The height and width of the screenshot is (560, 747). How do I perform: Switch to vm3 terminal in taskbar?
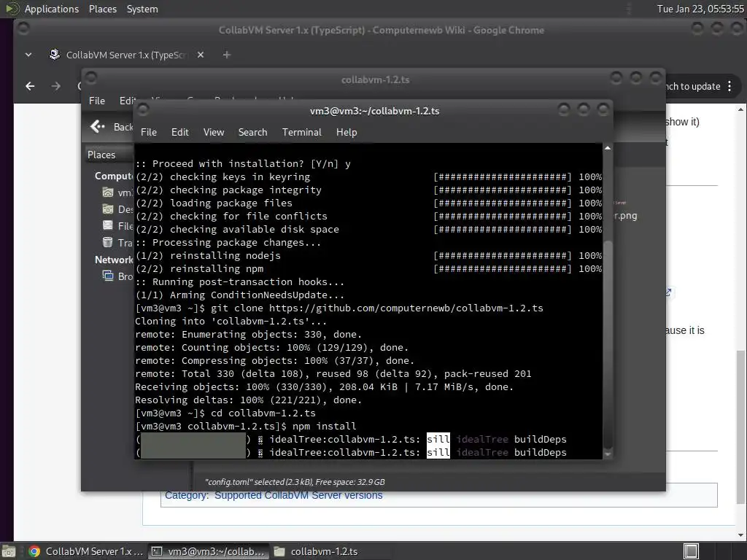point(208,551)
